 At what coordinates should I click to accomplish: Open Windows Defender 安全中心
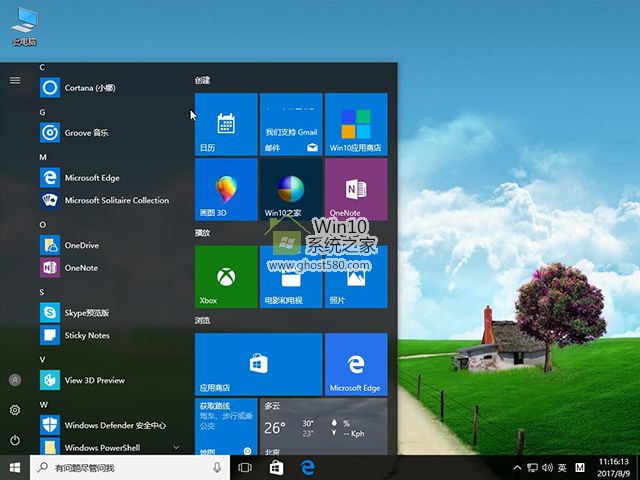[x=110, y=425]
